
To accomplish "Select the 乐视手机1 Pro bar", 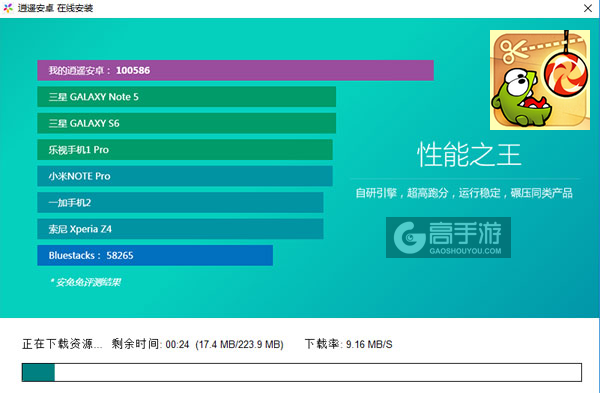I will click(185, 150).
